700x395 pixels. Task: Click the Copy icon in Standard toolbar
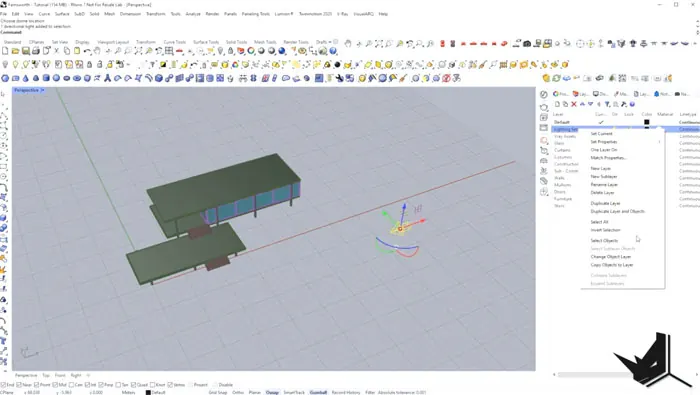click(x=67, y=51)
